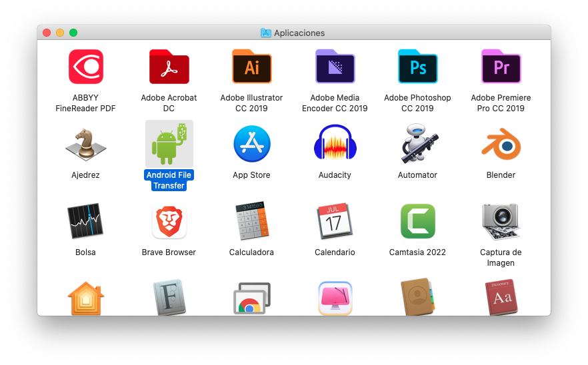Click the Font Book F icon

[169, 298]
